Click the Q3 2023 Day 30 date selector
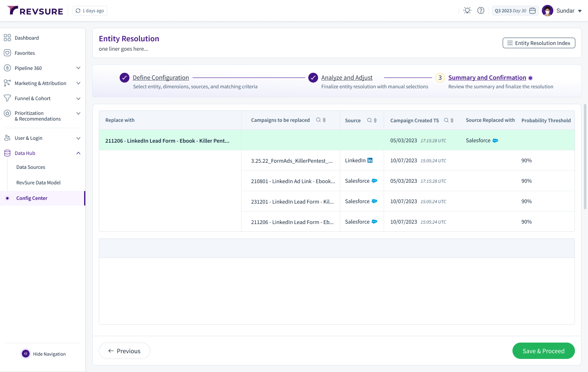Image resolution: width=588 pixels, height=372 pixels. [x=515, y=11]
